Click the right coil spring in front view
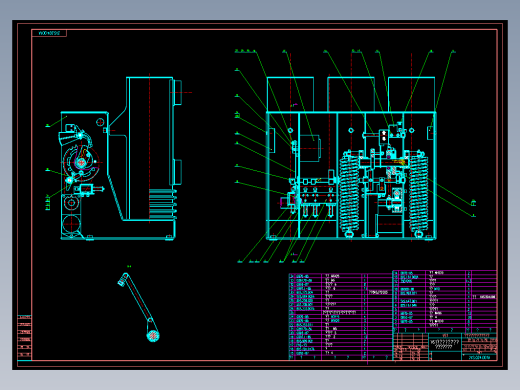This screenshot has width=520, height=390. 419,193
